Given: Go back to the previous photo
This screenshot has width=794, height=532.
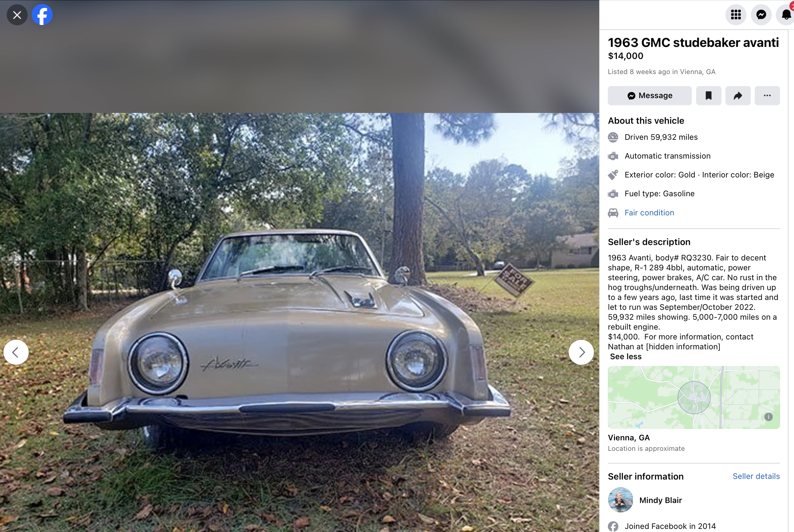Looking at the screenshot, I should (16, 352).
